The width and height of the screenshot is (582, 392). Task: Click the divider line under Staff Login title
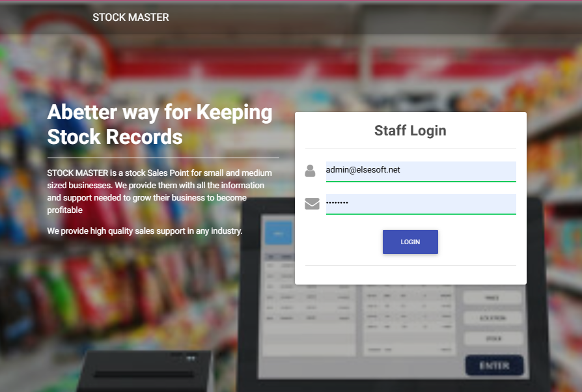410,148
